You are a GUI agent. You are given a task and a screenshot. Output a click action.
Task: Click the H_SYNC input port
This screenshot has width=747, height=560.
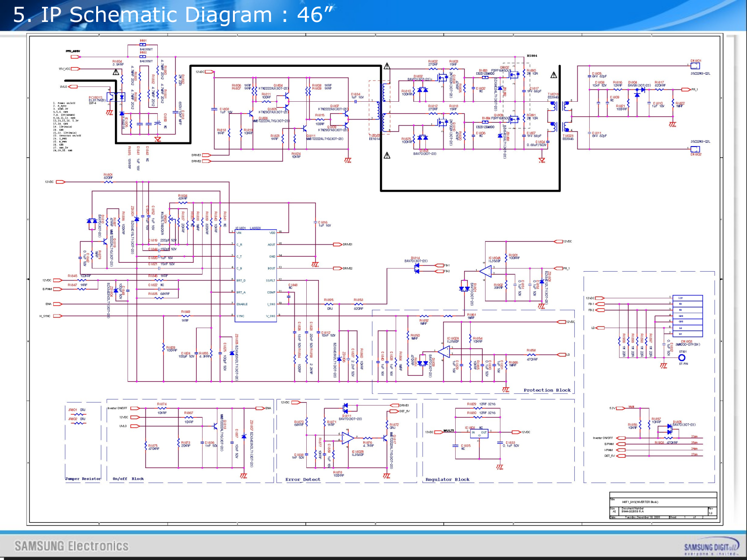58,316
